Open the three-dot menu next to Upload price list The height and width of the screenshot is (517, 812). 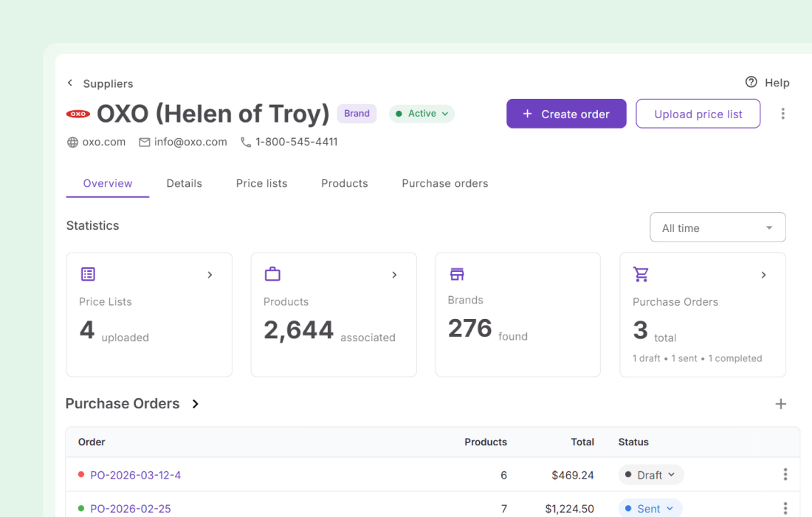point(783,113)
